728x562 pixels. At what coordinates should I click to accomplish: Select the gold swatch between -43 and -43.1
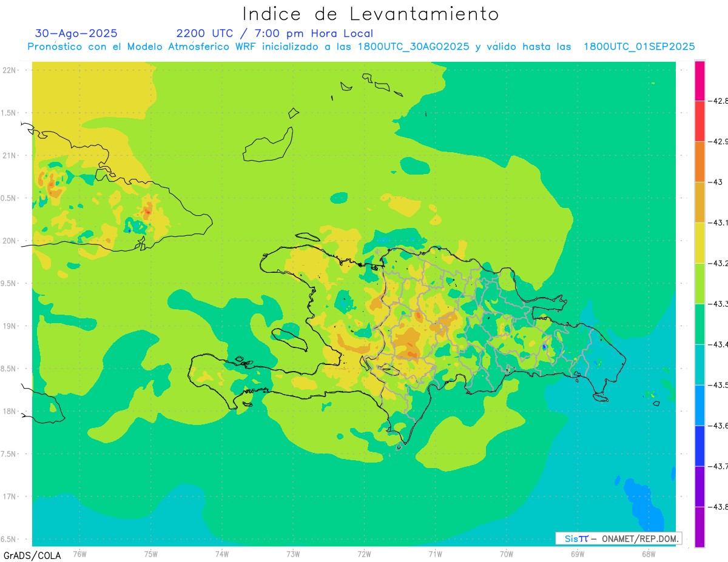click(x=699, y=202)
